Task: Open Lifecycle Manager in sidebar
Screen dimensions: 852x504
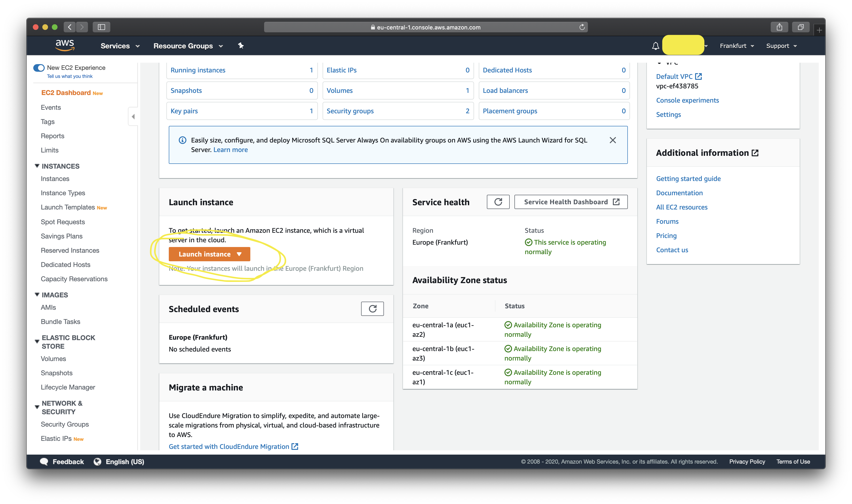Action: pyautogui.click(x=68, y=387)
